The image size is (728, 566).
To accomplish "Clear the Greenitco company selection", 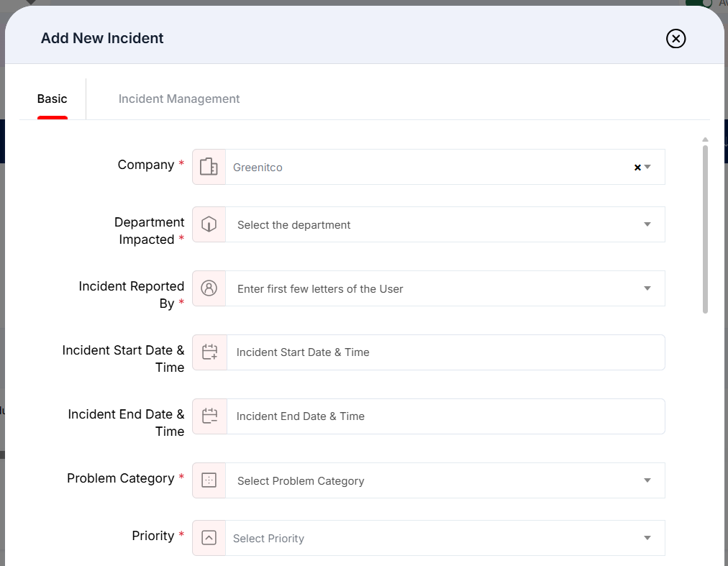I will coord(637,168).
